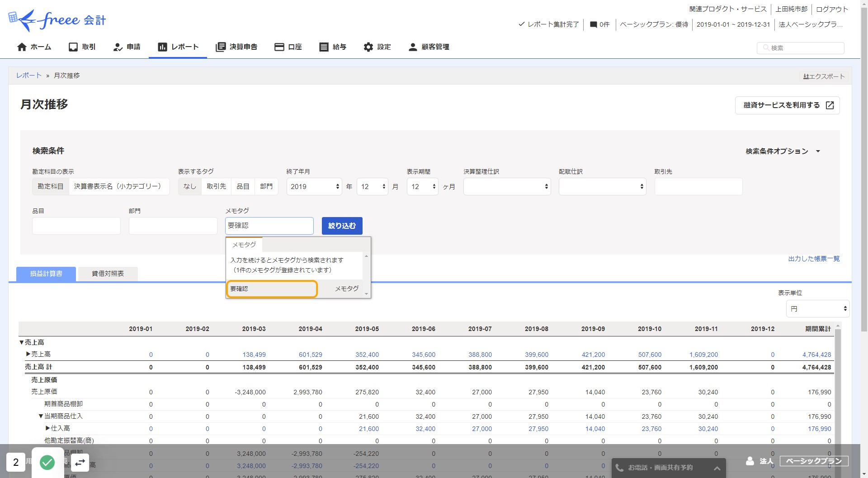Click the 部門 filter input field
Image resolution: width=868 pixels, height=478 pixels.
173,226
